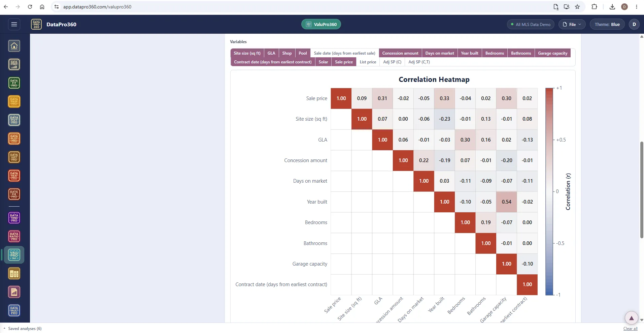Open Data Pair Pro tool

[x=14, y=101]
